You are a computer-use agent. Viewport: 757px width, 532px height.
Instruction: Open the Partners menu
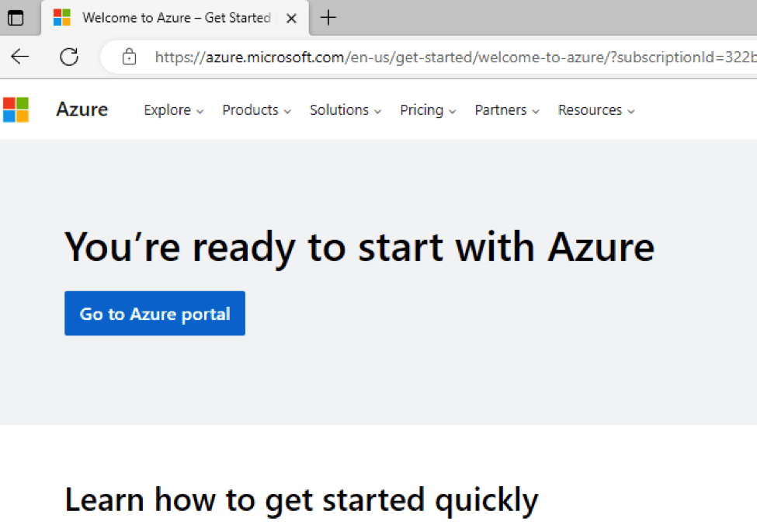tap(508, 110)
